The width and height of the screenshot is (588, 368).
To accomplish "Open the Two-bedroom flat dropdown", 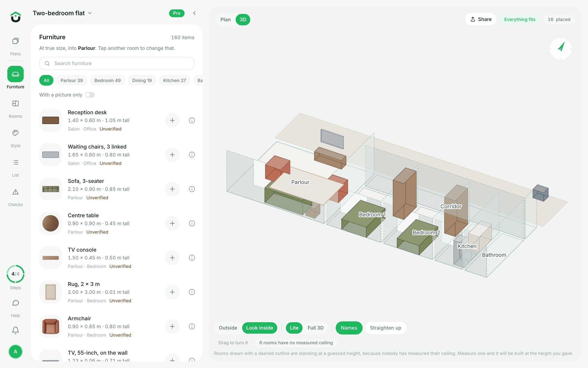I will [x=62, y=13].
